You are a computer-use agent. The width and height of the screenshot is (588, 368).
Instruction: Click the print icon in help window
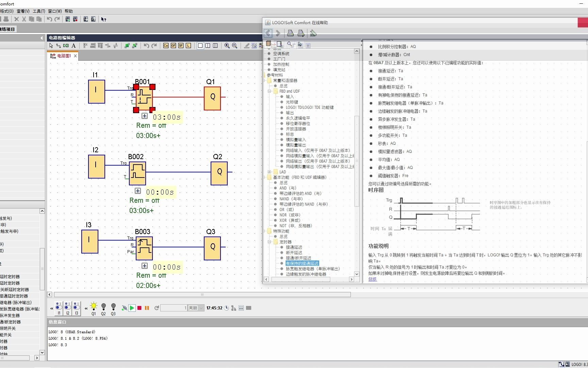point(290,33)
